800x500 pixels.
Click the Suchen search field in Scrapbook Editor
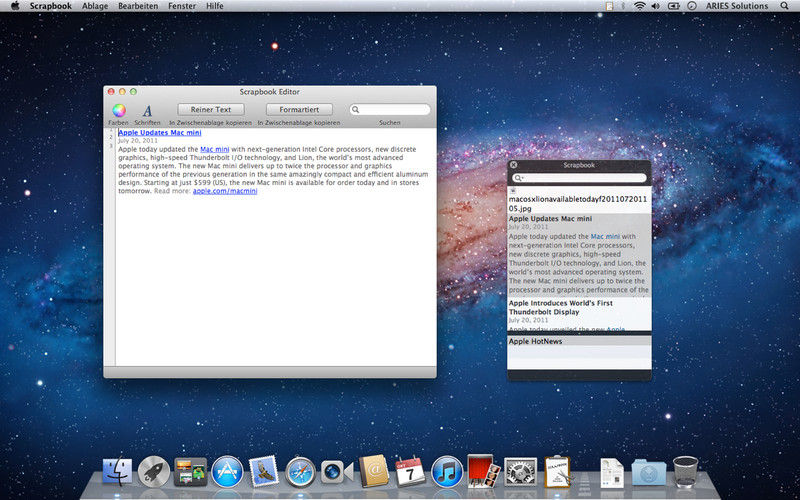[390, 110]
